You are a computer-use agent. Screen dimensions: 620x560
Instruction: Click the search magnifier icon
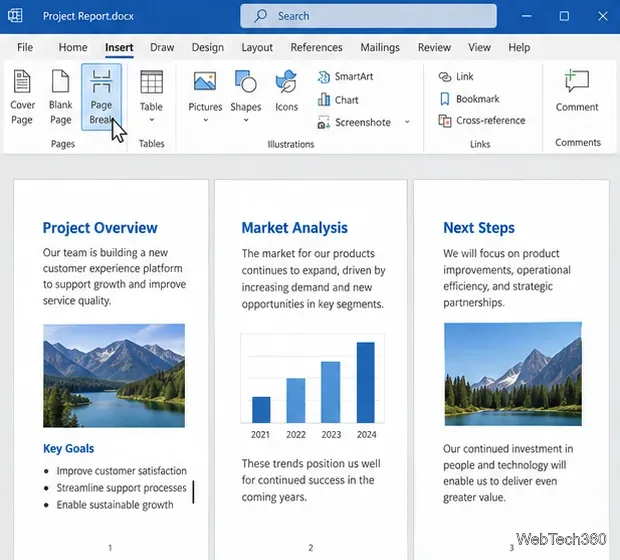(x=260, y=16)
